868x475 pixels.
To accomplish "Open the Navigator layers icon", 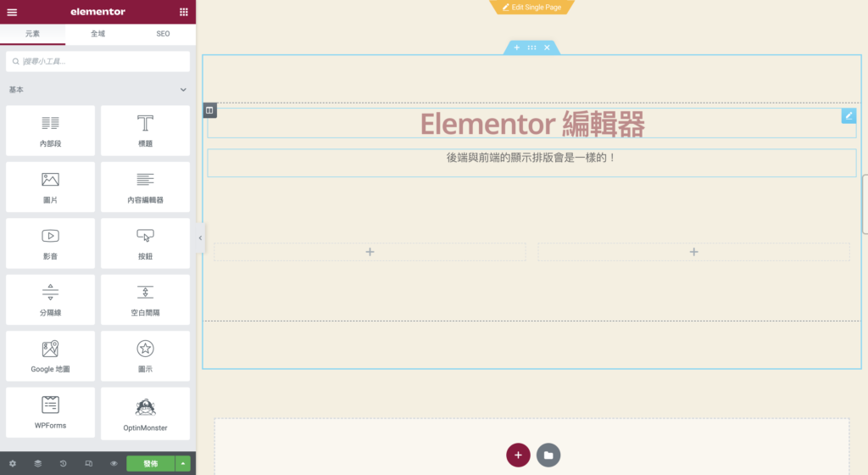I will point(37,463).
